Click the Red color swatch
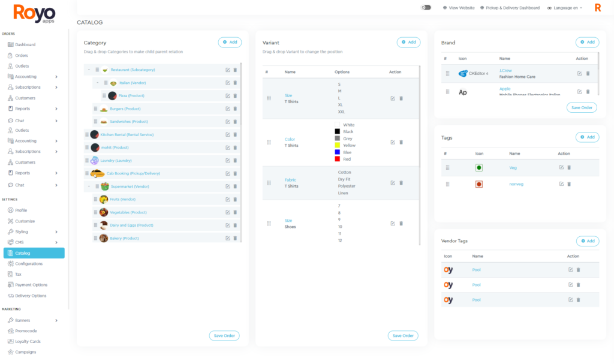This screenshot has width=614, height=364. pyautogui.click(x=337, y=159)
